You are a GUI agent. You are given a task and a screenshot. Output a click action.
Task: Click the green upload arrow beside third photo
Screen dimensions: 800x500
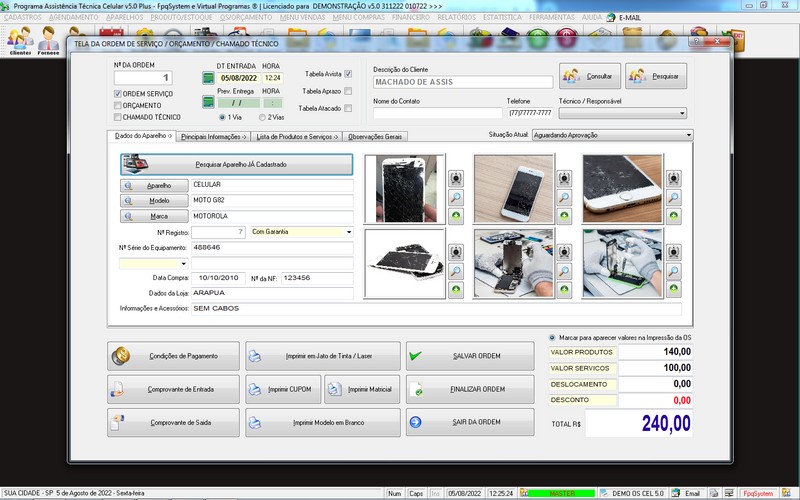click(674, 215)
